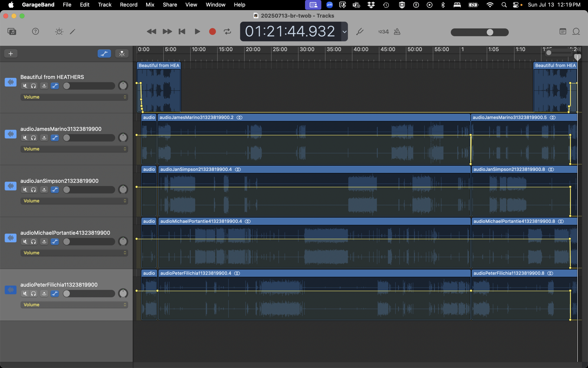Image resolution: width=588 pixels, height=368 pixels.
Task: Toggle Smart Controls dial button
Action: [x=59, y=32]
